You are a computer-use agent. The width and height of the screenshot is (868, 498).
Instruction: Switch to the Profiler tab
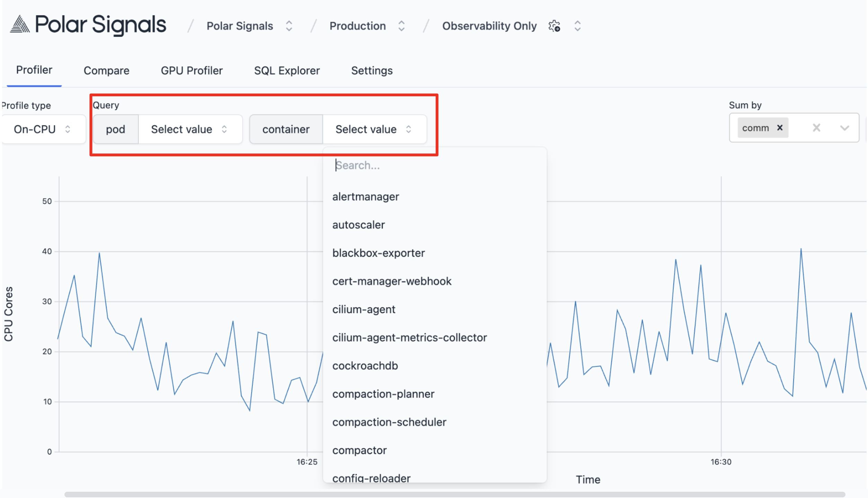point(34,70)
